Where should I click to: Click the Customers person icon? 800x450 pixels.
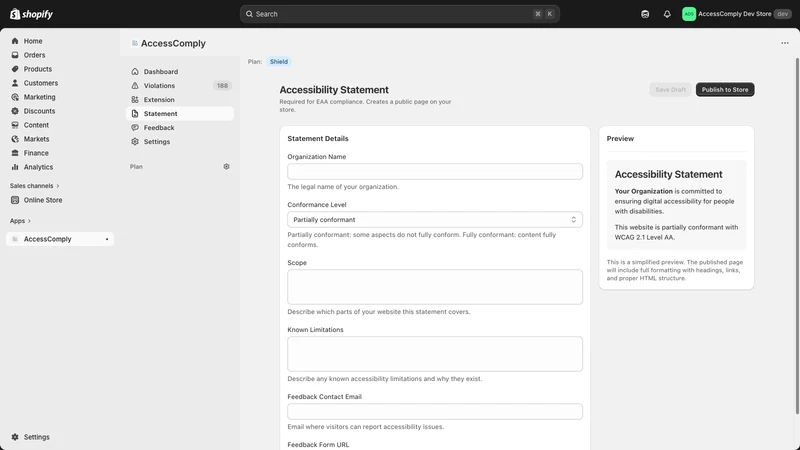coord(15,83)
